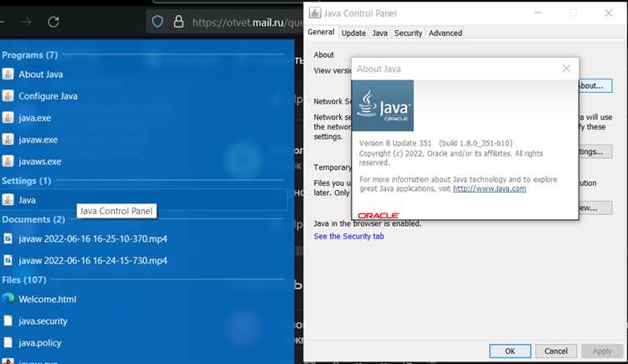Close the About Java dialog

click(x=566, y=69)
